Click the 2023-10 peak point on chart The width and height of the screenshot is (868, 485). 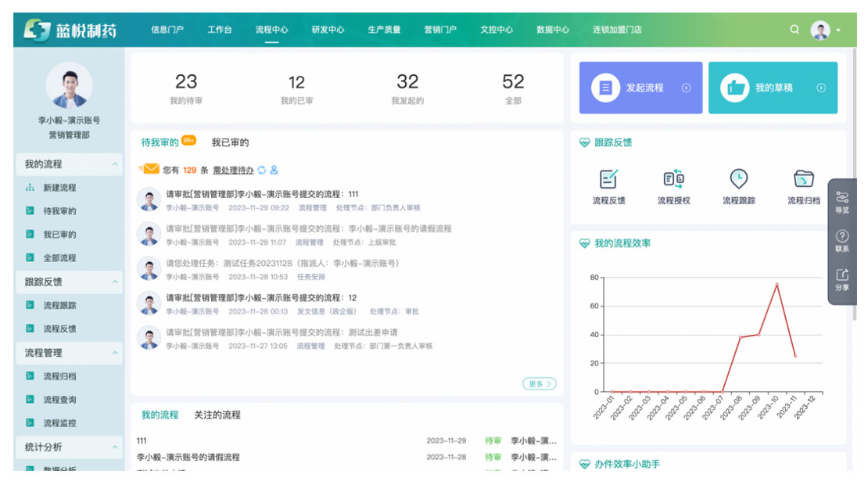(777, 284)
